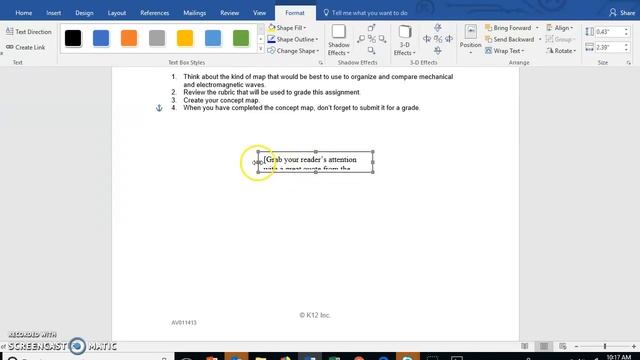Click the Text Direction icon
Image resolution: width=640 pixels, height=360 pixels.
[x=9, y=31]
